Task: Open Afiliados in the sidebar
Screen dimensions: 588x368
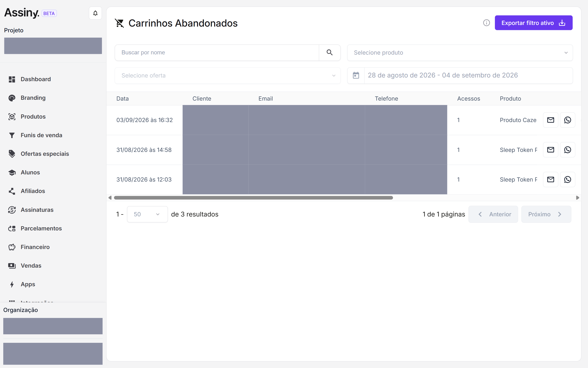Action: coord(33,191)
